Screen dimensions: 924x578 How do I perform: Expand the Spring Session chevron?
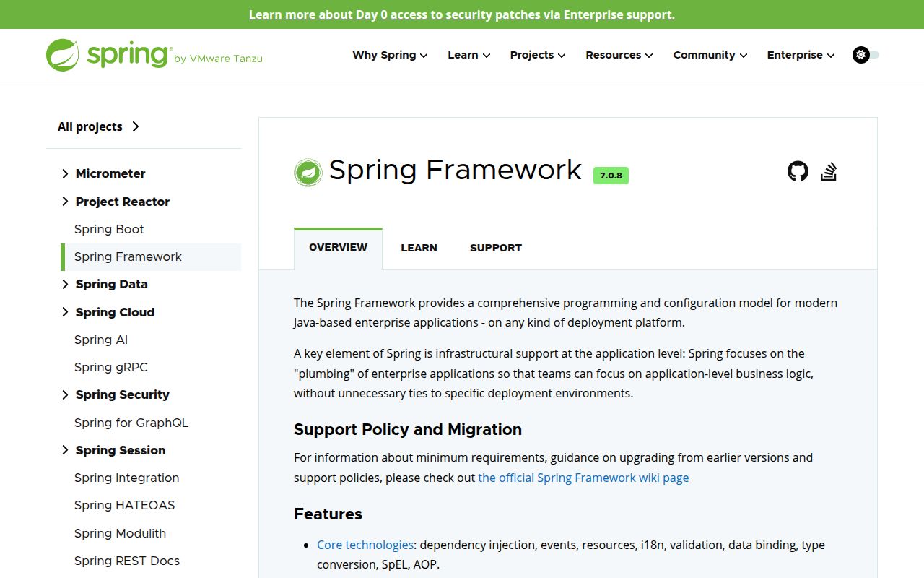click(x=65, y=450)
